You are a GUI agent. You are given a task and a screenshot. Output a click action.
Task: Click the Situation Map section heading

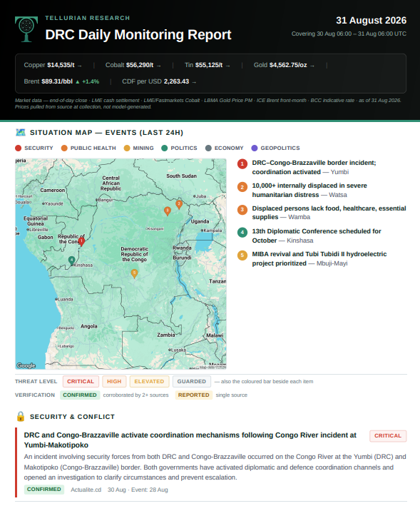point(106,133)
